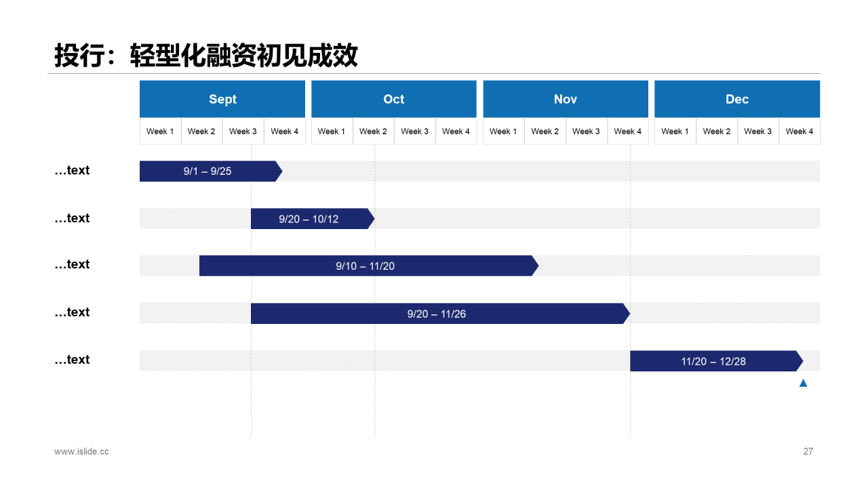Screen dimensions: 868x488
Task: Click the Week 4 cell under Nov
Action: (627, 131)
